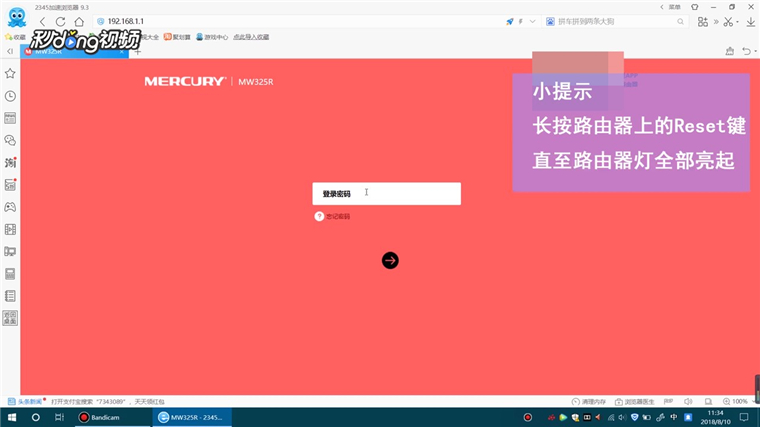Open the skin (shirt) icon in title bar
760x427 pixels.
[695, 7]
